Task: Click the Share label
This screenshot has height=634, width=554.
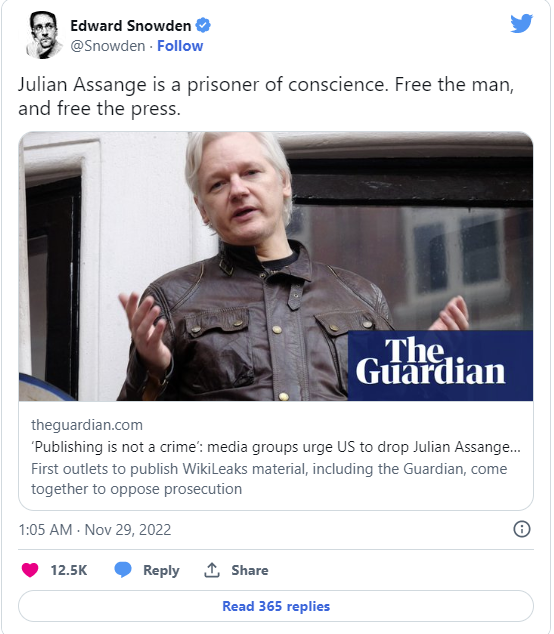Action: [x=250, y=570]
